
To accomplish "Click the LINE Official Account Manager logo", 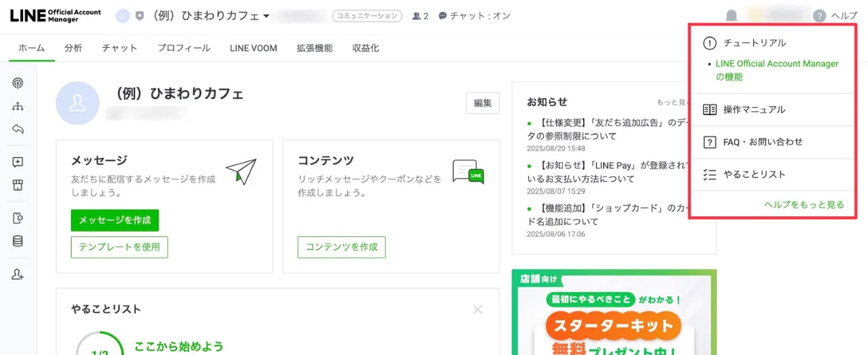I will click(56, 15).
